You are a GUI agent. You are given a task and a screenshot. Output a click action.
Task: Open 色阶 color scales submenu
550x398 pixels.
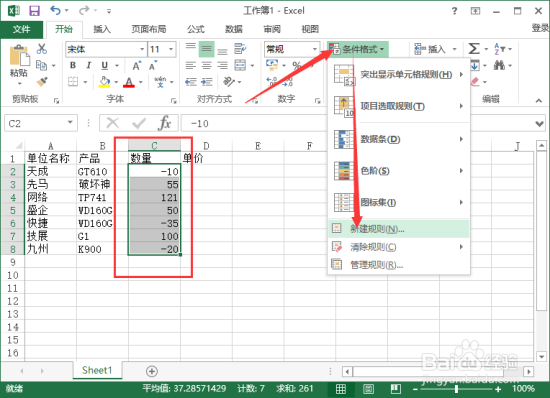399,171
